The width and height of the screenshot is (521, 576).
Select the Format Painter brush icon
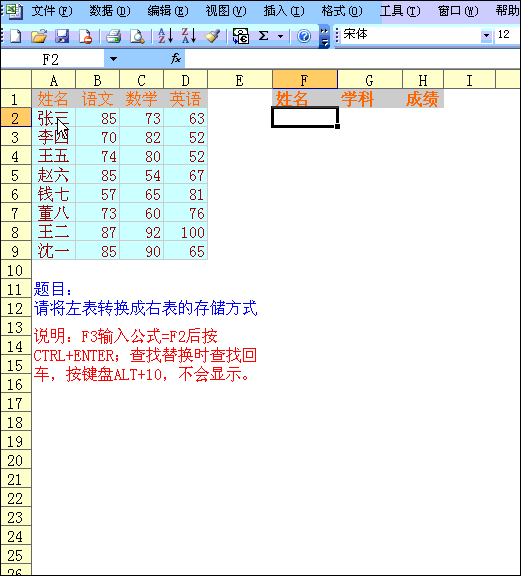pyautogui.click(x=212, y=36)
